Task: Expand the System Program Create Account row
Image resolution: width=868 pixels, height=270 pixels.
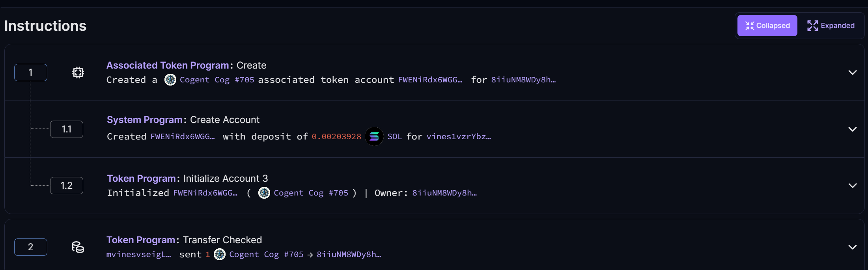Action: [x=852, y=129]
